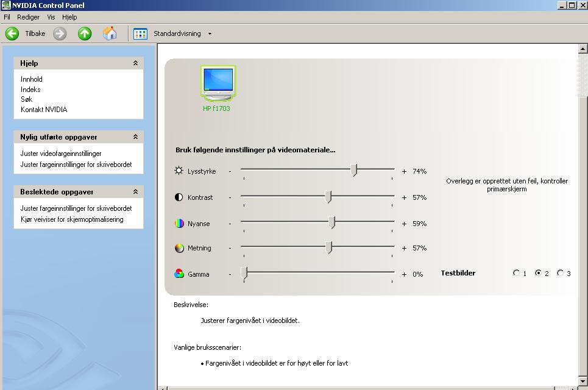
Task: Open Juster fargeinnstillinger under Nylig utførte oppgaver
Action: click(76, 165)
